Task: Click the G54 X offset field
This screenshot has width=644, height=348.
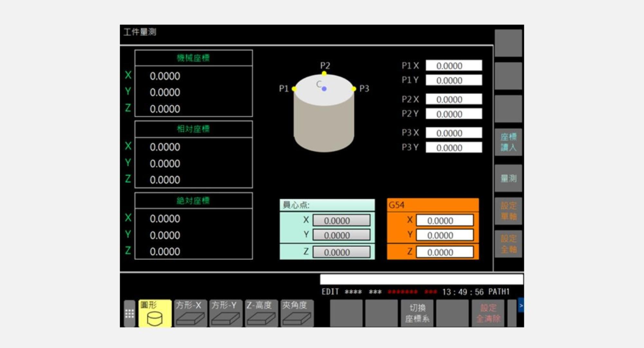Action: point(445,220)
